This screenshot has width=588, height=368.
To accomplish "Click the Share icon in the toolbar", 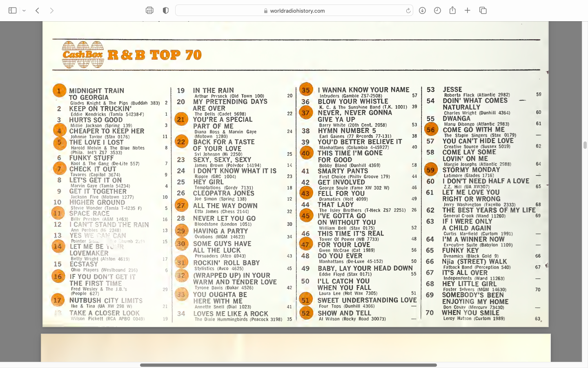I will tap(452, 10).
